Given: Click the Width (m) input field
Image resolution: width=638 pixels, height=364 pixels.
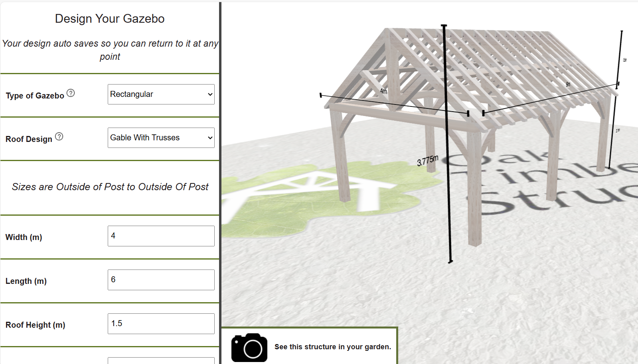Looking at the screenshot, I should 161,236.
